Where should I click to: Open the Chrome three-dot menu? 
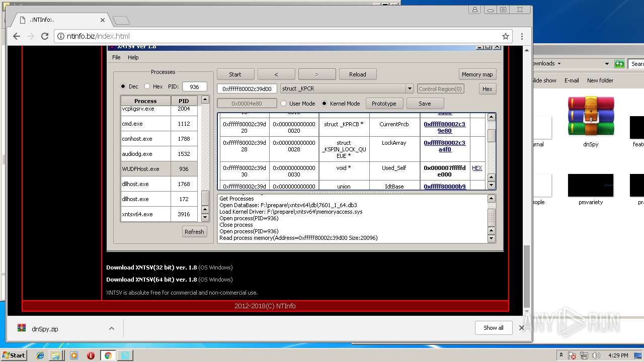pyautogui.click(x=522, y=36)
